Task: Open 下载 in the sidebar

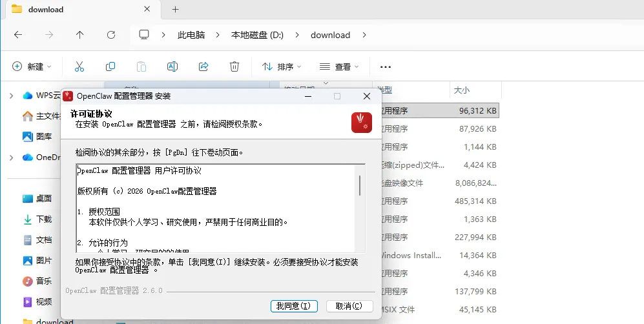Action: (x=37, y=219)
